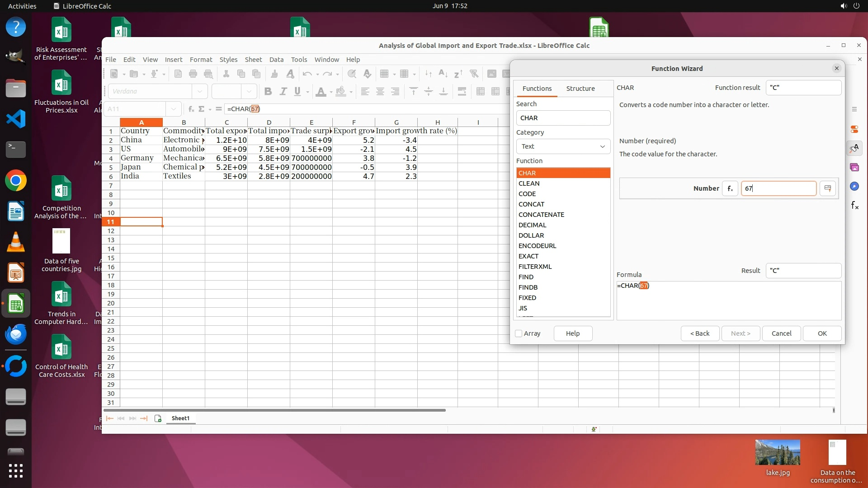
Task: Toggle Italic formatting button
Action: 283,92
